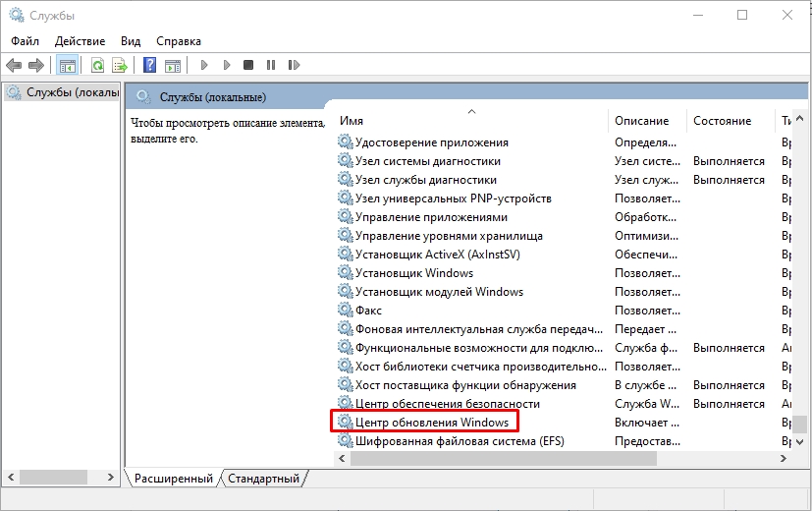Image resolution: width=812 pixels, height=511 pixels.
Task: Toggle the console tree show/hide icon
Action: [x=68, y=65]
